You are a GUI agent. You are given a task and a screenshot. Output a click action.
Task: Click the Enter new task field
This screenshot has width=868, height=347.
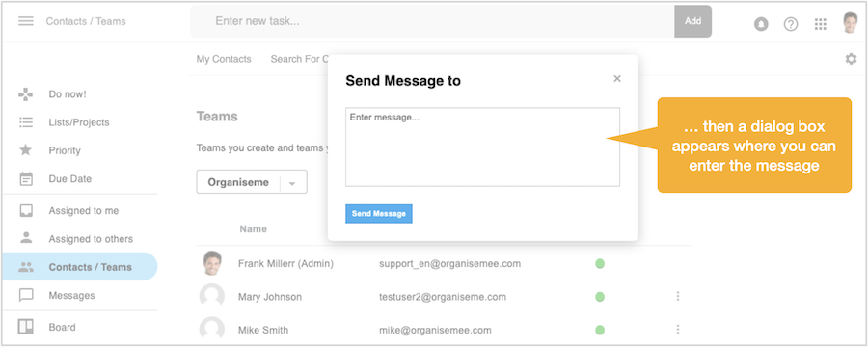[x=432, y=21]
